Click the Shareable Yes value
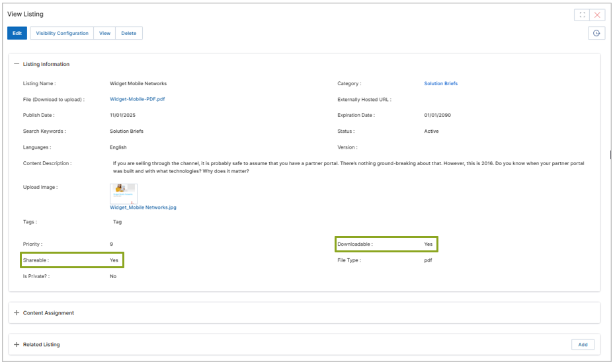This screenshot has width=613, height=364. [x=114, y=260]
